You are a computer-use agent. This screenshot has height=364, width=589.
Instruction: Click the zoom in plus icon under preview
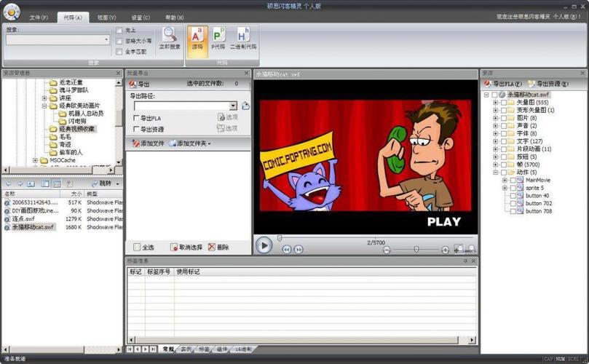(445, 250)
